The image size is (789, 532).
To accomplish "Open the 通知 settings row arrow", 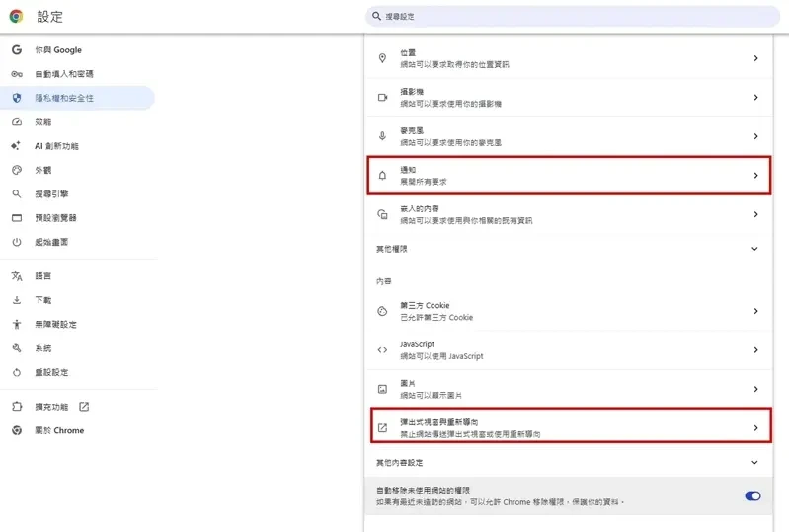I will pyautogui.click(x=755, y=175).
